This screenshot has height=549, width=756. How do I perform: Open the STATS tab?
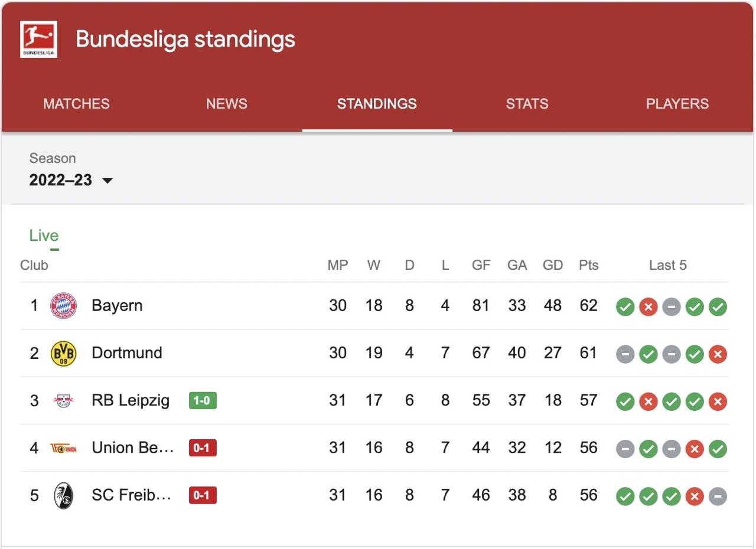(x=527, y=104)
